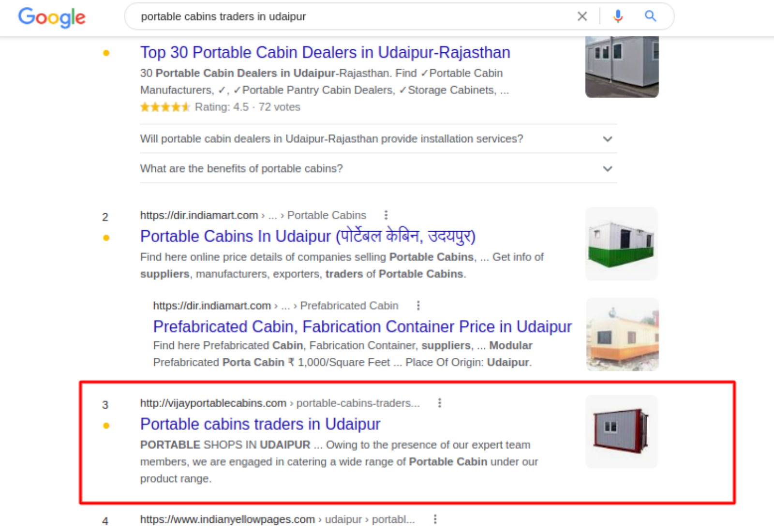Expand the installation services question

[x=608, y=139]
